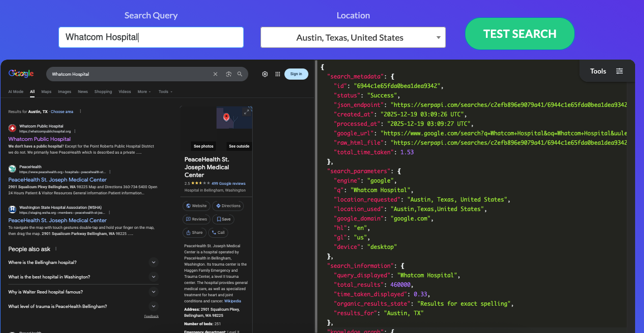Click the Save button in knowledge panel
Viewport: 644px width, 333px height.
[223, 219]
